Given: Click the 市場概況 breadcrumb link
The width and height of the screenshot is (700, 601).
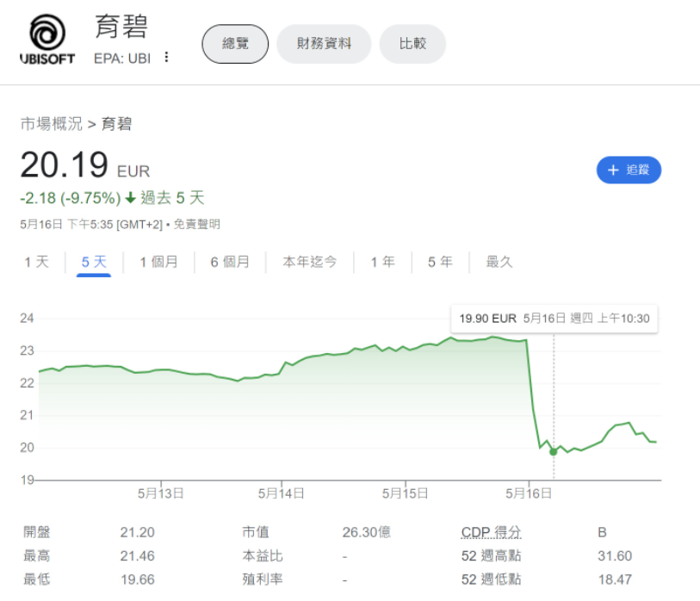Looking at the screenshot, I should coord(51,124).
